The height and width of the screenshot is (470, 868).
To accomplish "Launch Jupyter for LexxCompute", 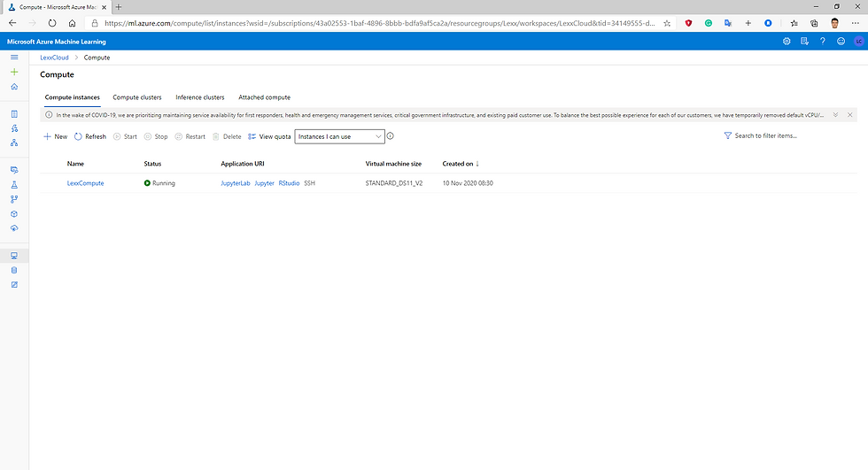I will [264, 183].
